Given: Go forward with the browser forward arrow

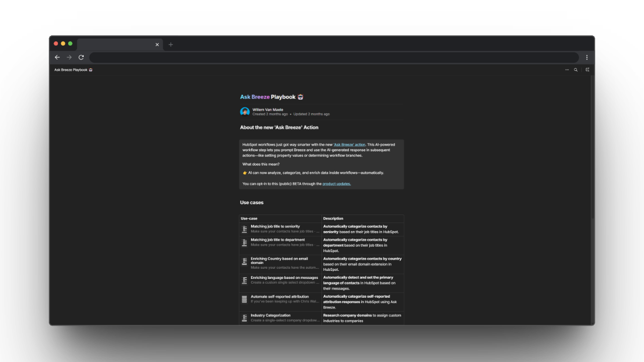Looking at the screenshot, I should [x=69, y=57].
